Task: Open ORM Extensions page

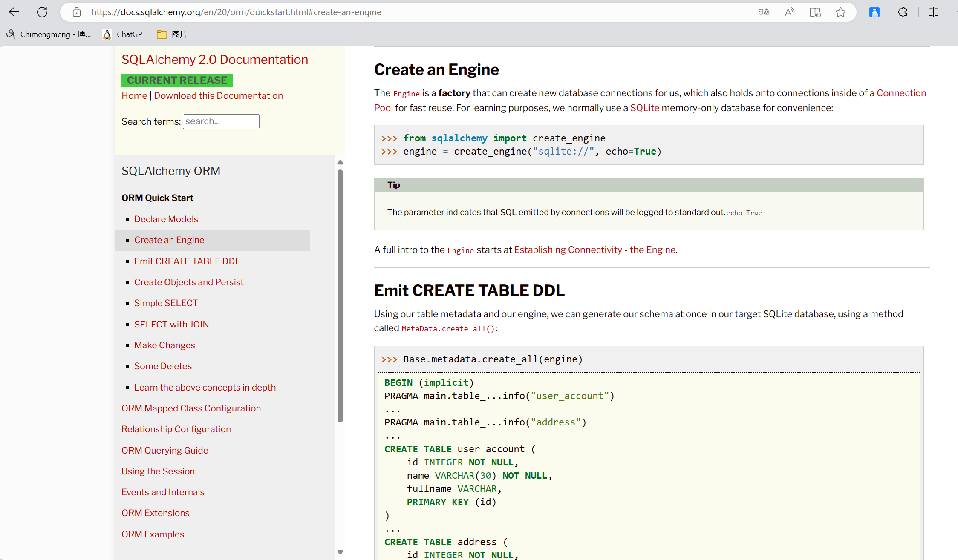Action: click(156, 513)
